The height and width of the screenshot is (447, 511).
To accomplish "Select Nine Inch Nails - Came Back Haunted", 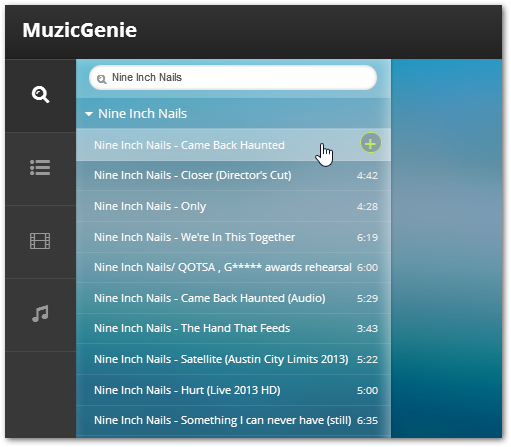I will (x=233, y=145).
